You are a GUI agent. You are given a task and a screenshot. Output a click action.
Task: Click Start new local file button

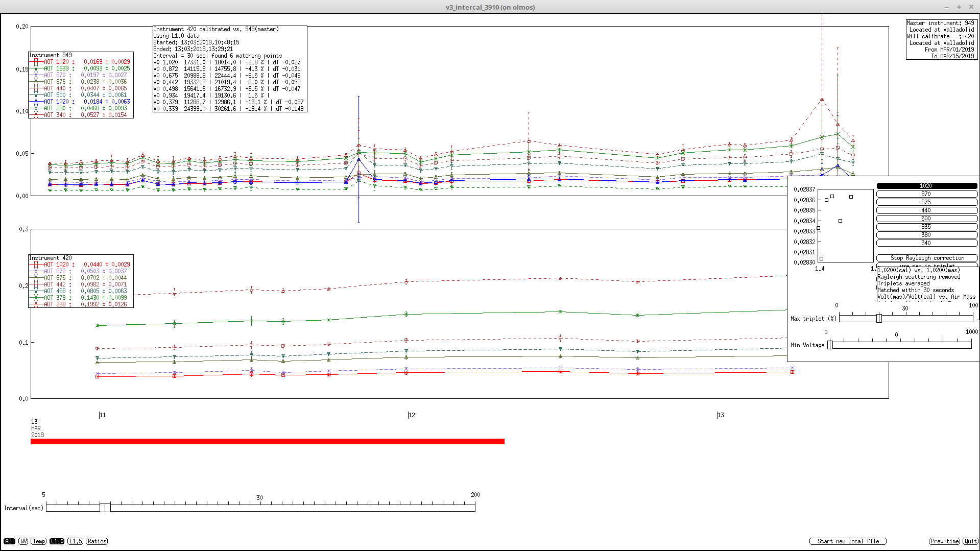coord(848,541)
